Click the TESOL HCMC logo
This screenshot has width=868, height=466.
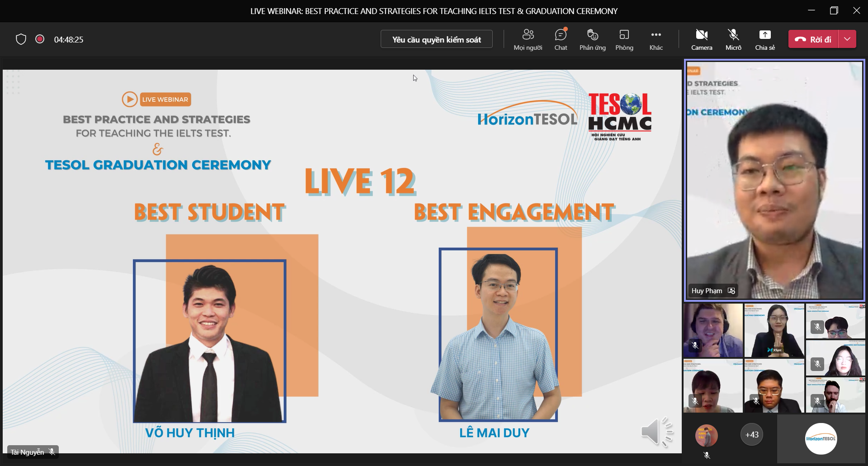point(620,117)
